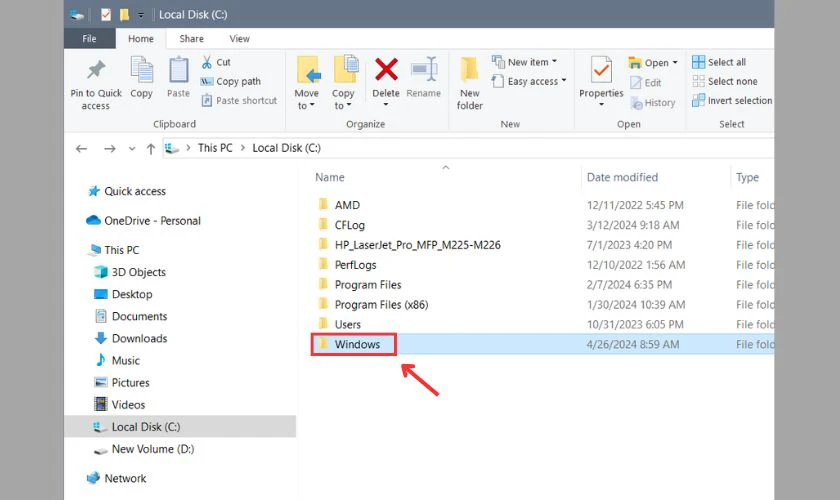
Task: Click Copy path in Clipboard group
Action: tap(231, 81)
